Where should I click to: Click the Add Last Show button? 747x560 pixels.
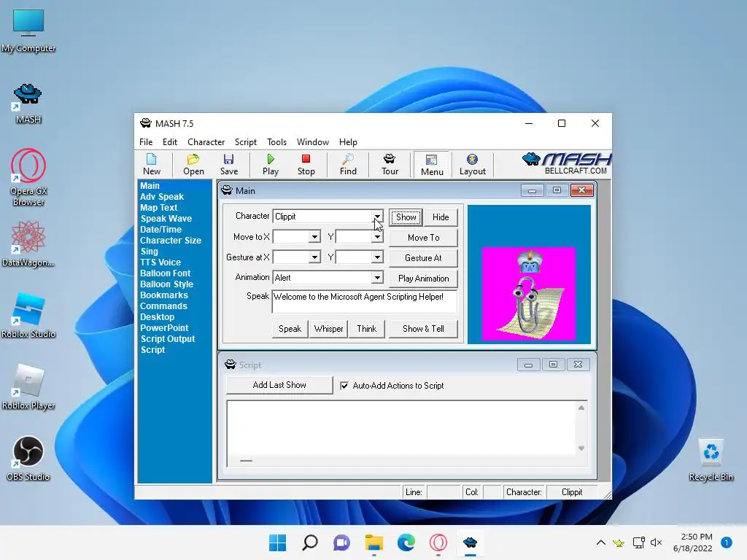click(279, 385)
